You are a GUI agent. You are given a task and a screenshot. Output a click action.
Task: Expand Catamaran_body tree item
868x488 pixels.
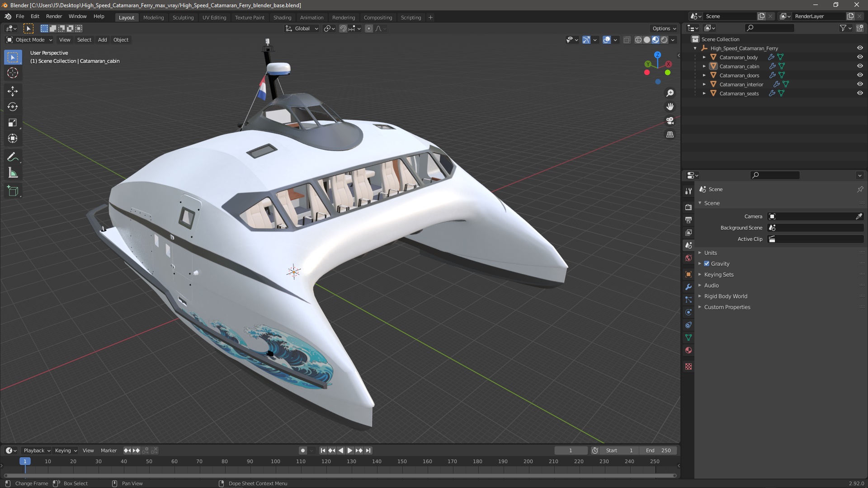[x=704, y=57]
